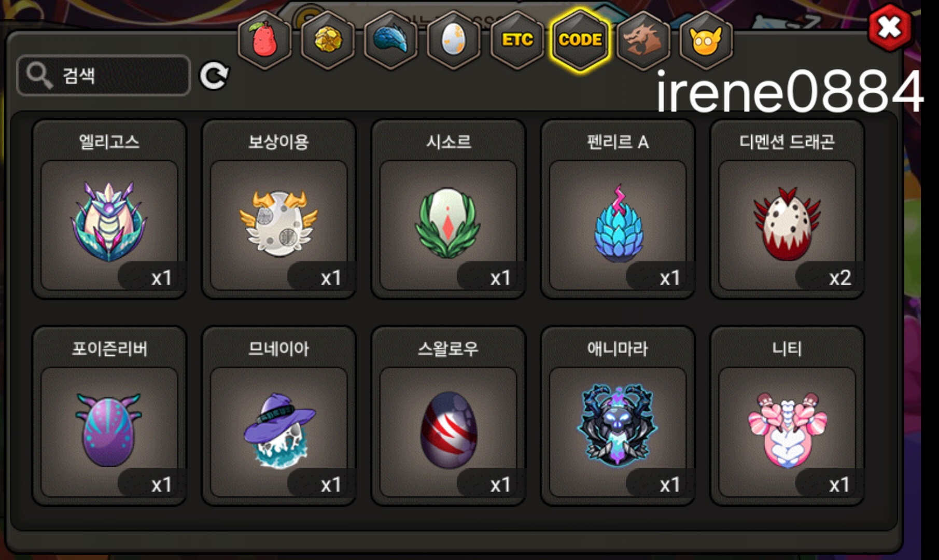This screenshot has height=560, width=939.
Task: Select the 엘리고스 egg item
Action: 109,209
